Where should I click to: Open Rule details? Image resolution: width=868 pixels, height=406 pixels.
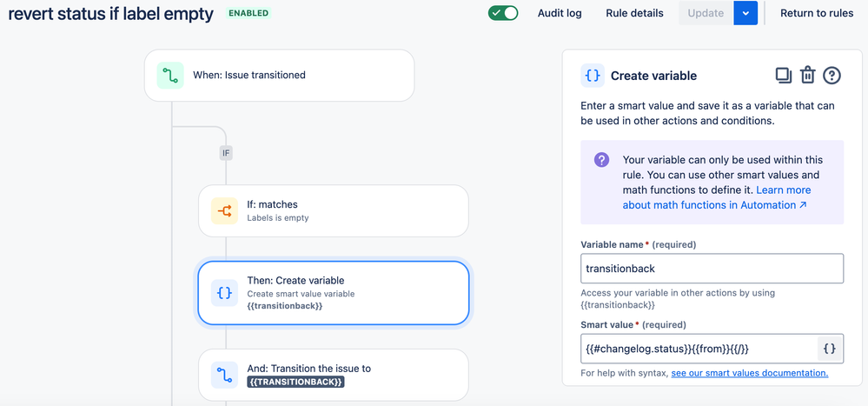(634, 13)
